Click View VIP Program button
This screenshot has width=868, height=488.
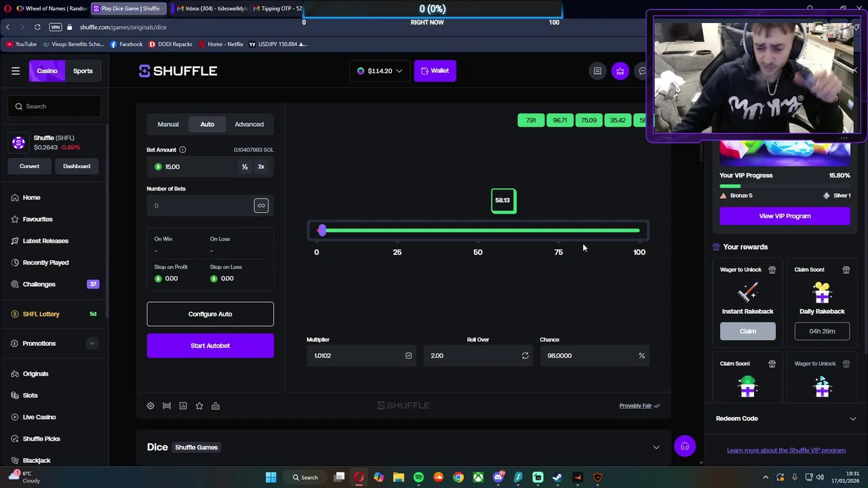(785, 216)
